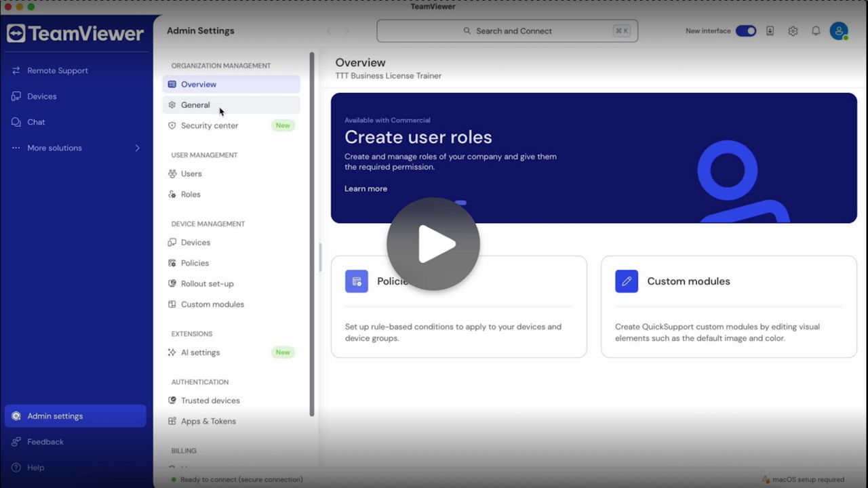Click the AI settings sparkle icon
Viewport: 868px width, 488px height.
tap(172, 352)
